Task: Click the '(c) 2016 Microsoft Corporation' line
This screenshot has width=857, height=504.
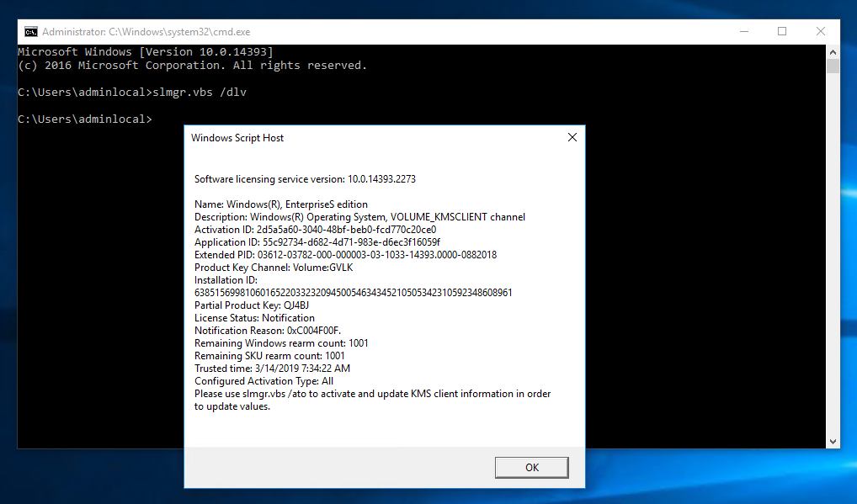Action: point(192,65)
